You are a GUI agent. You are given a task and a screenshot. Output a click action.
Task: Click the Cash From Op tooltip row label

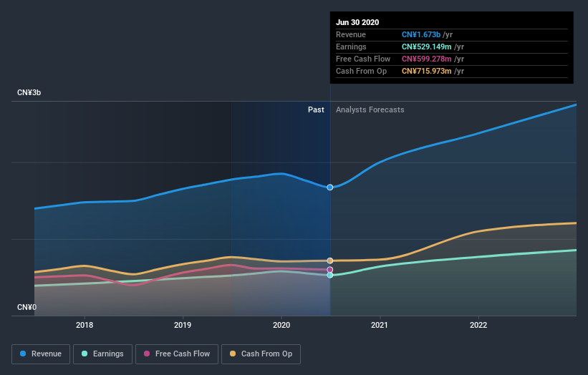361,71
